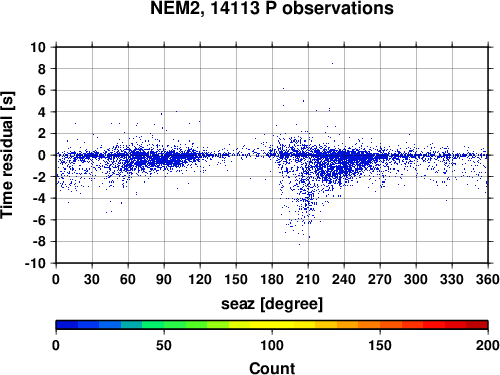Click the lowest point near -8 s residual

[x=299, y=244]
